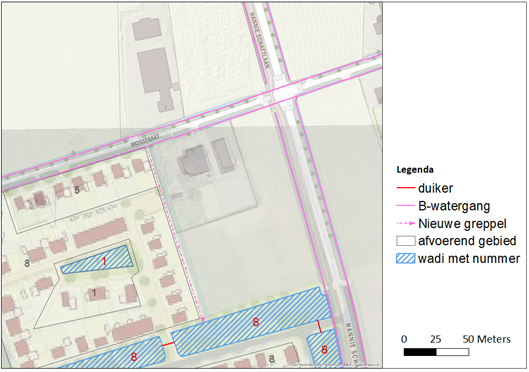Click the black number 5 on the map
The height and width of the screenshot is (372, 529).
point(77,190)
